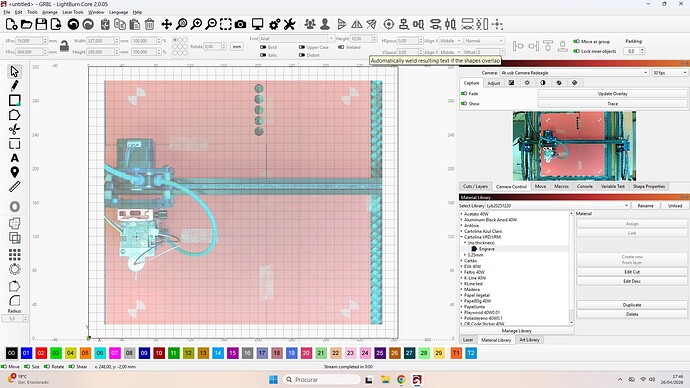Click the Trace button

613,104
